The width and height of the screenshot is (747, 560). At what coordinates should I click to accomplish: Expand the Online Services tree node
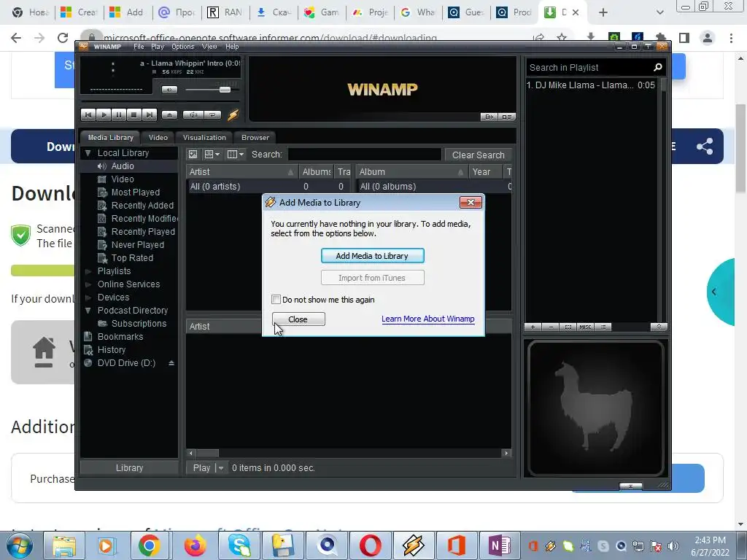pos(88,285)
